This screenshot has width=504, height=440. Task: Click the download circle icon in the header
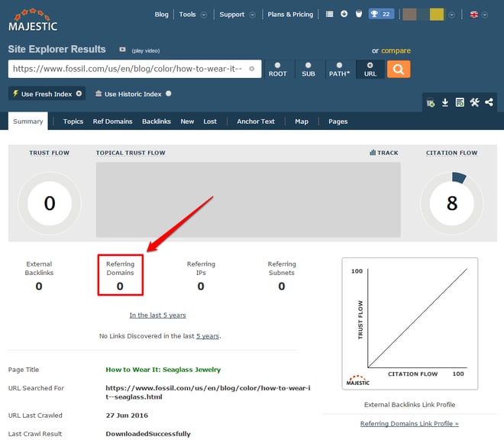pos(344,14)
